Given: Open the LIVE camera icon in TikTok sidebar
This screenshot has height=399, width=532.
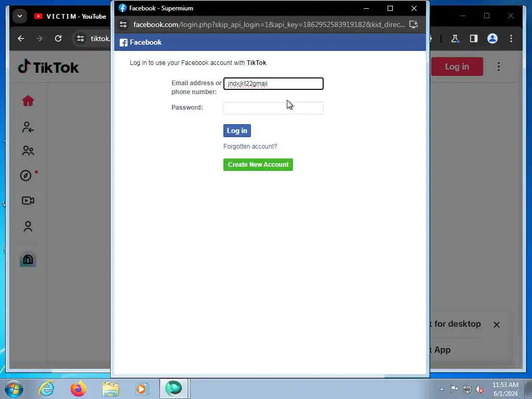Looking at the screenshot, I should coord(28,201).
